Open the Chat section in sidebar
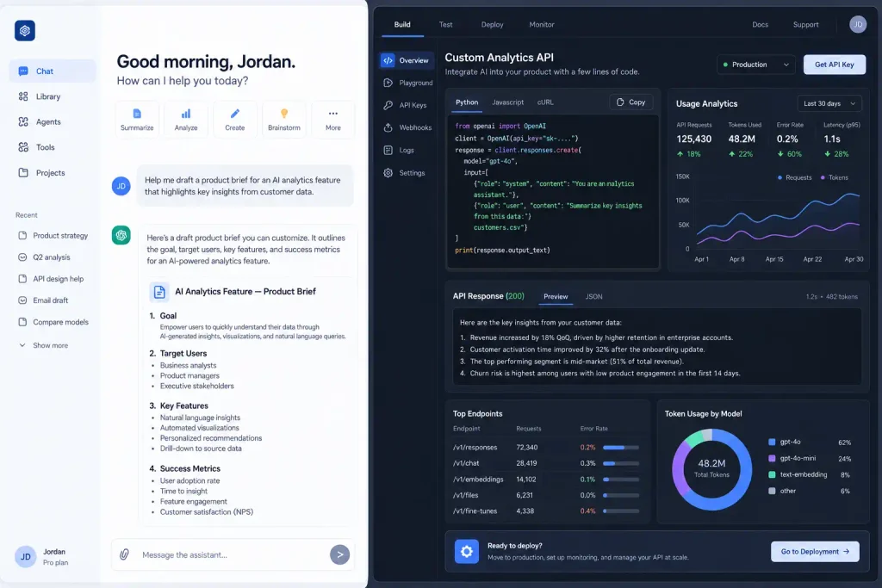 coord(53,71)
